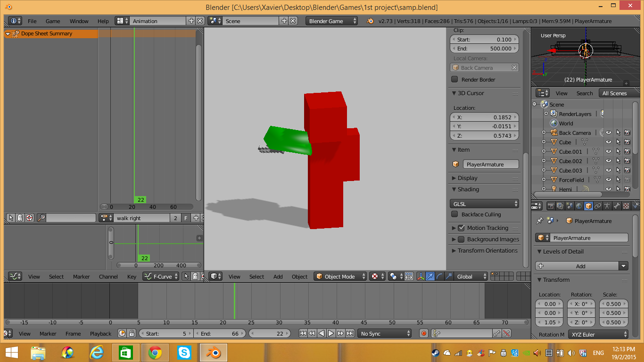This screenshot has width=644, height=362.
Task: Click the delete keyframes icon on the timeline
Action: (x=506, y=333)
